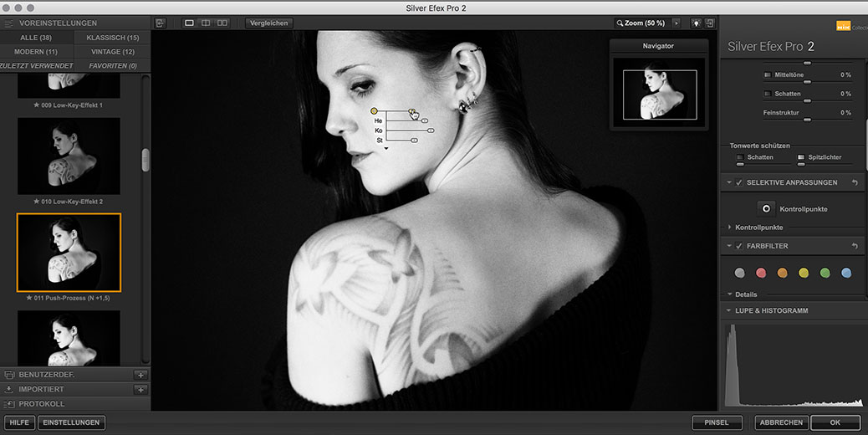Collapse the Farbfilter Details section
The width and height of the screenshot is (868, 435).
730,294
